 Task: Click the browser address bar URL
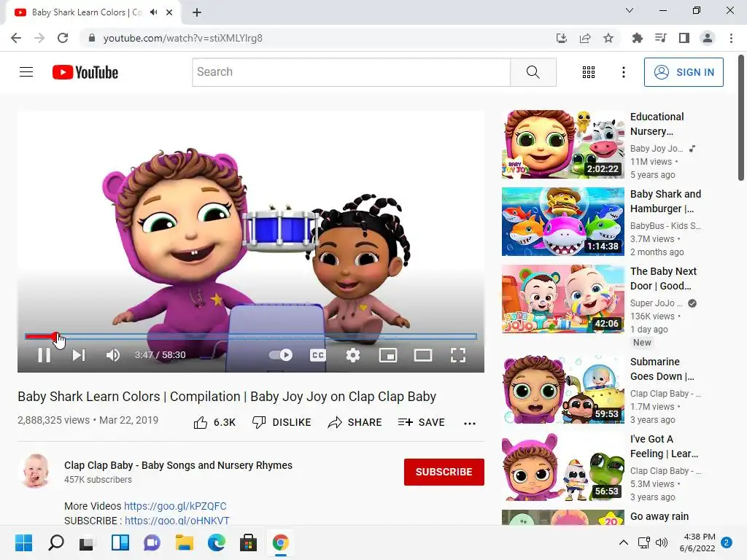[x=183, y=38]
